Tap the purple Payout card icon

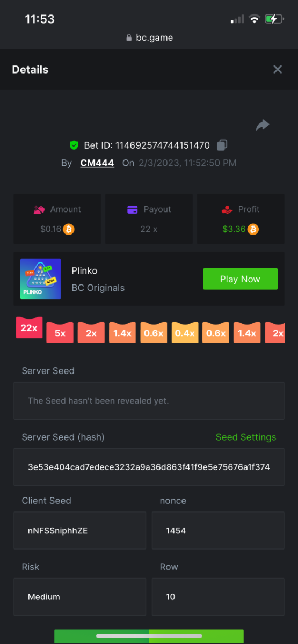133,209
